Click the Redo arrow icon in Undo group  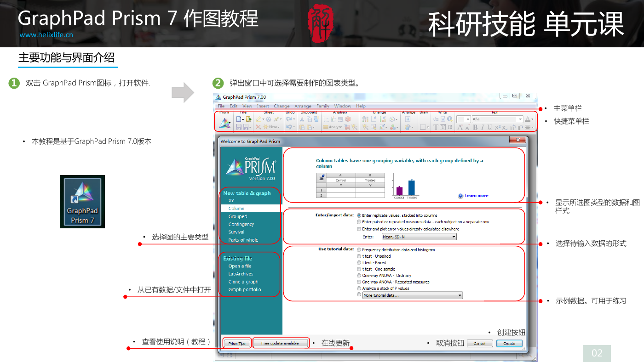tap(289, 119)
